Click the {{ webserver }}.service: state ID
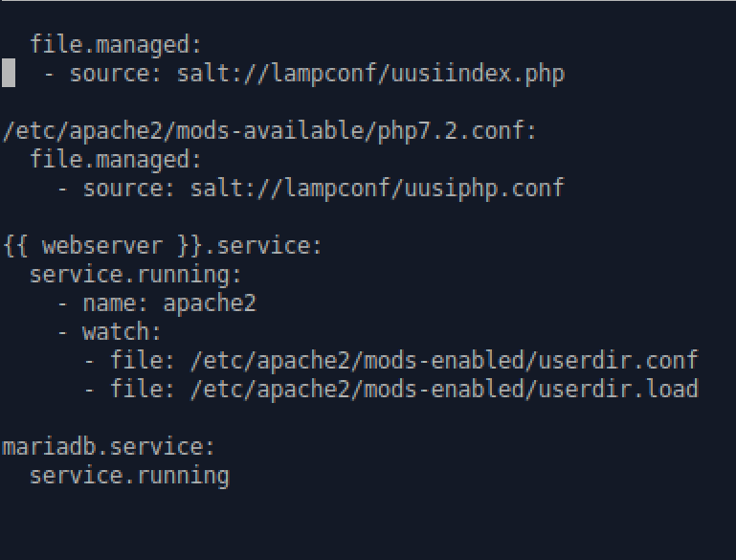This screenshot has height=560, width=736. 163,246
